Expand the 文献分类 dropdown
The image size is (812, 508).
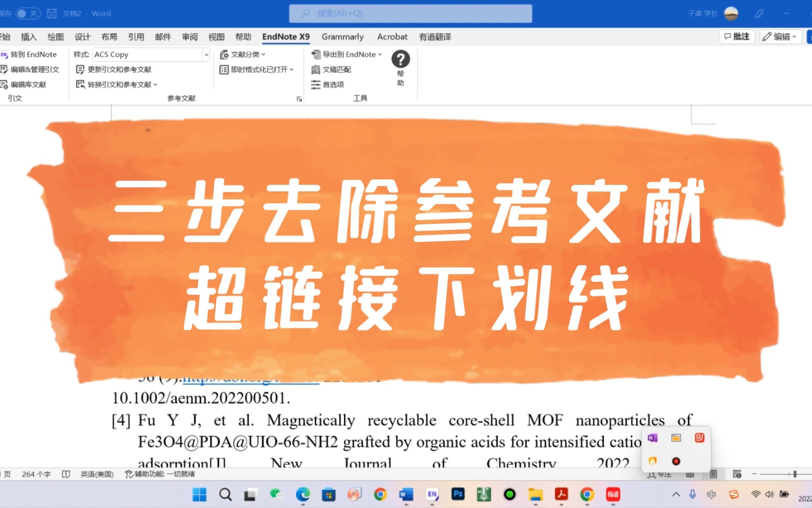[243, 55]
